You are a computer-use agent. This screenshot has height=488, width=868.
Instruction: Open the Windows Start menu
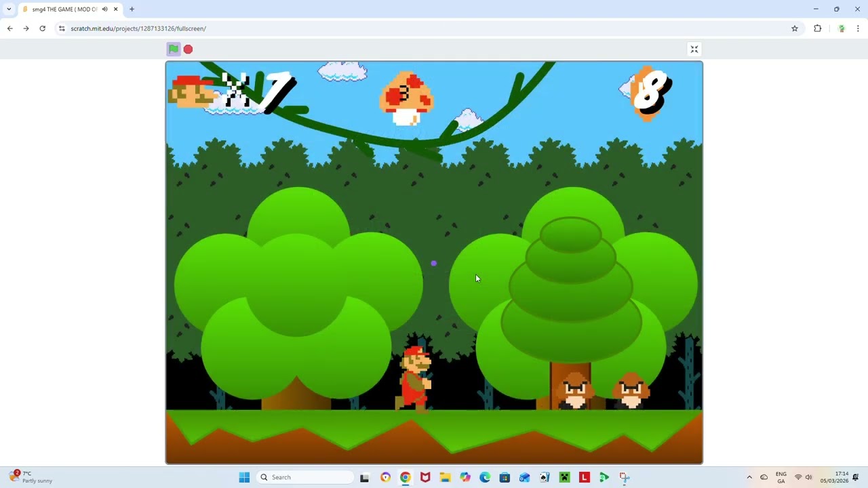click(x=244, y=477)
